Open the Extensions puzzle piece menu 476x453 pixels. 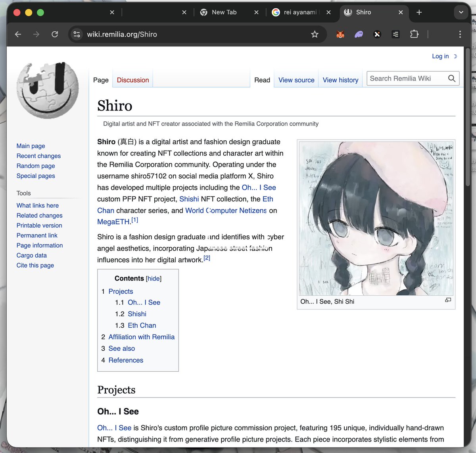[x=414, y=34]
